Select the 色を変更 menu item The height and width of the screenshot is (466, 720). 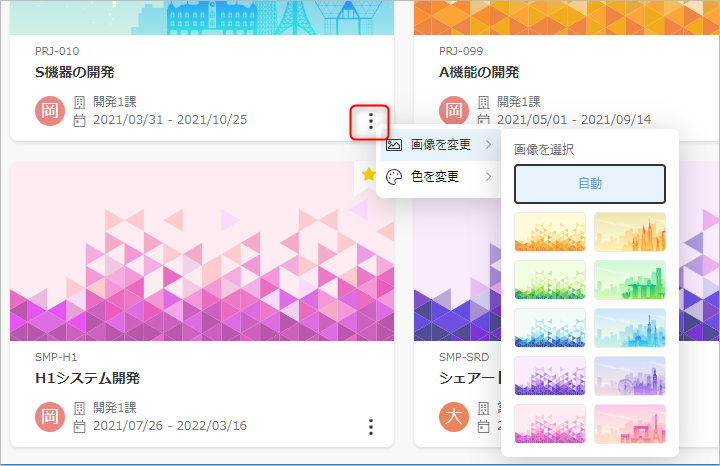coord(435,177)
